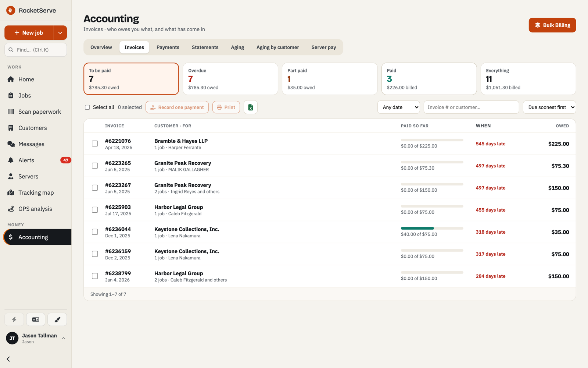588x368 pixels.
Task: Expand the Jason Tallman account menu
Action: [x=36, y=338]
